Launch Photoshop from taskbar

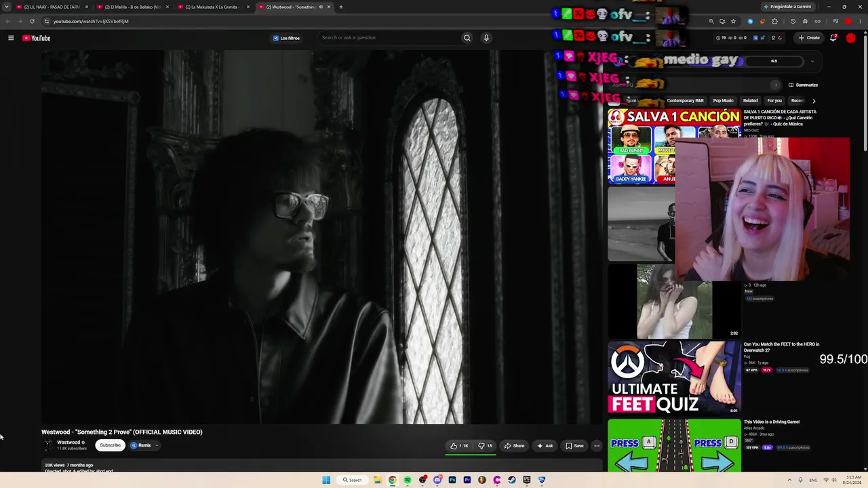click(x=452, y=480)
